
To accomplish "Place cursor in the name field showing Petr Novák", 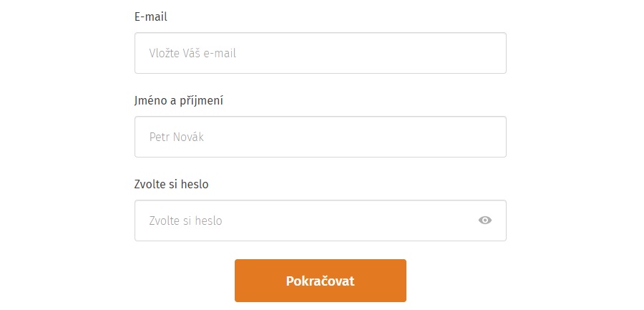I will click(x=321, y=137).
